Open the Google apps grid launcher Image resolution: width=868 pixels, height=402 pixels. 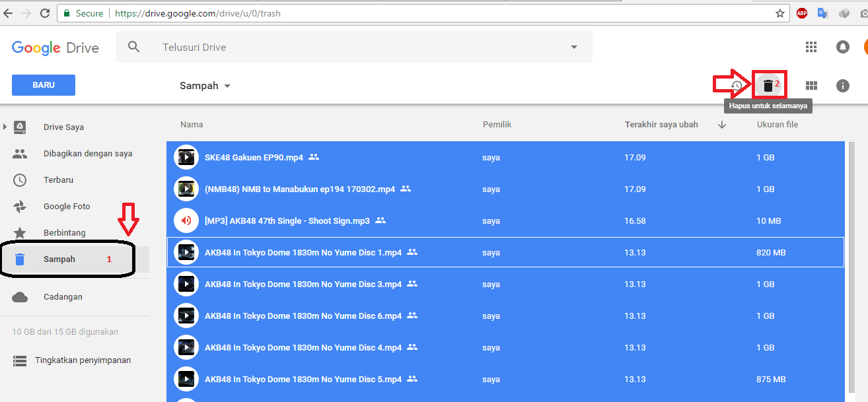811,47
